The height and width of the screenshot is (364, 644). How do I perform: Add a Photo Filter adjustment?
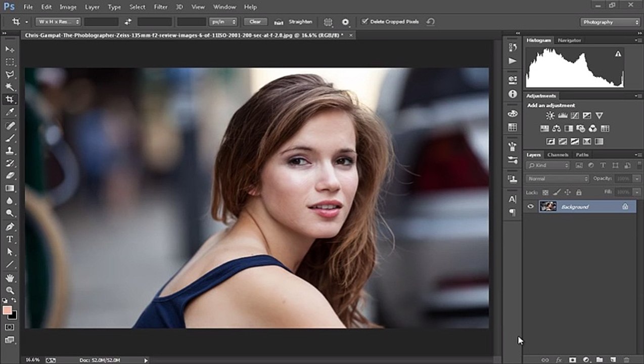click(x=581, y=128)
